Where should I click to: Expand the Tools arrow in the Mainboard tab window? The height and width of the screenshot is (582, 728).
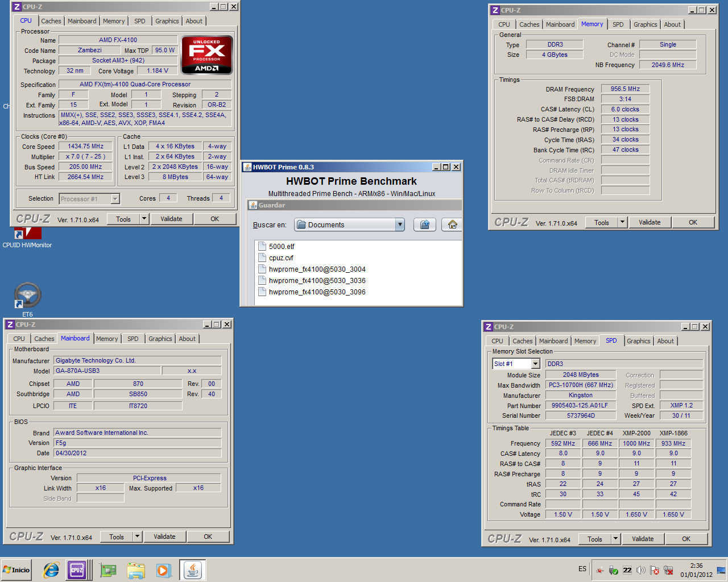click(137, 537)
